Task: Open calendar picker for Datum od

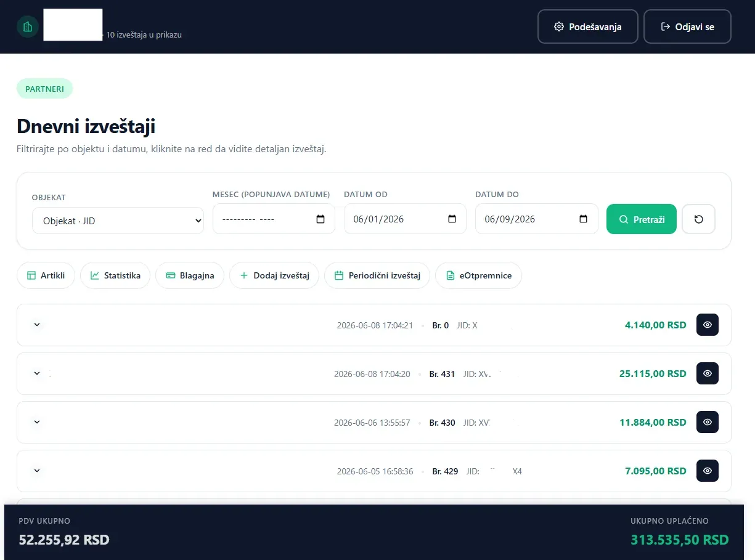Action: click(452, 219)
